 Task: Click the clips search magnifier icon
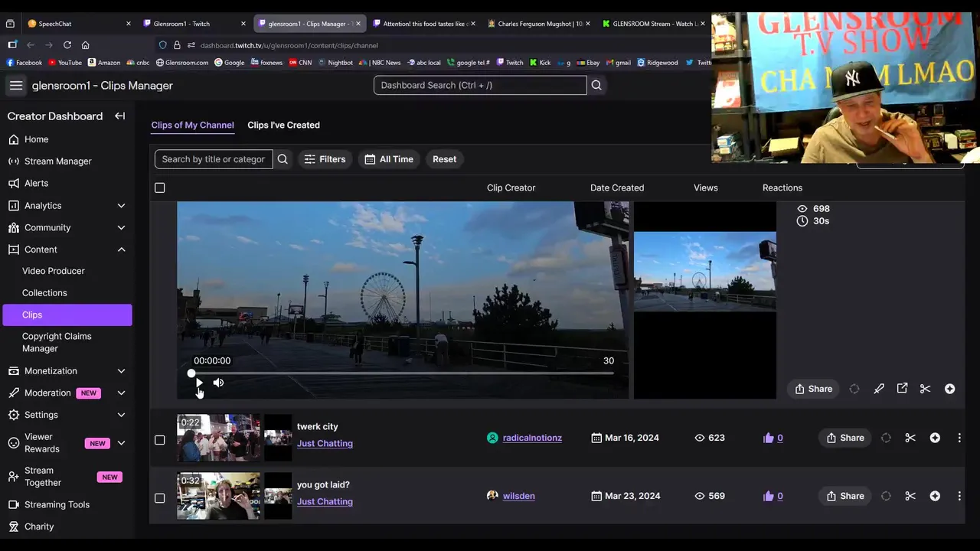pyautogui.click(x=283, y=159)
